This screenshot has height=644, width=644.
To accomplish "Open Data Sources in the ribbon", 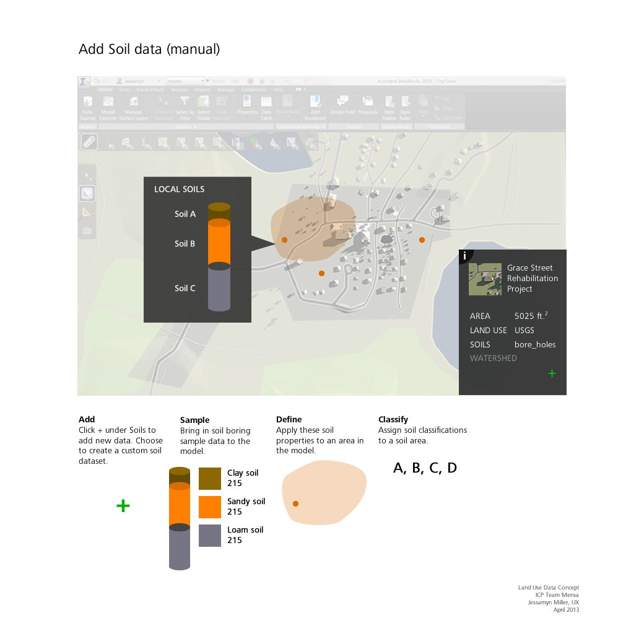I will (x=87, y=108).
